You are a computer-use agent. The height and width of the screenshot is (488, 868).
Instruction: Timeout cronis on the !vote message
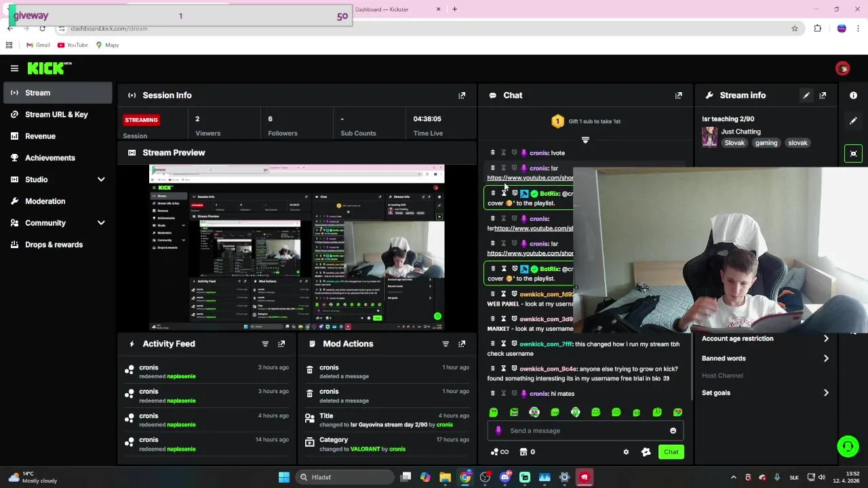(504, 152)
